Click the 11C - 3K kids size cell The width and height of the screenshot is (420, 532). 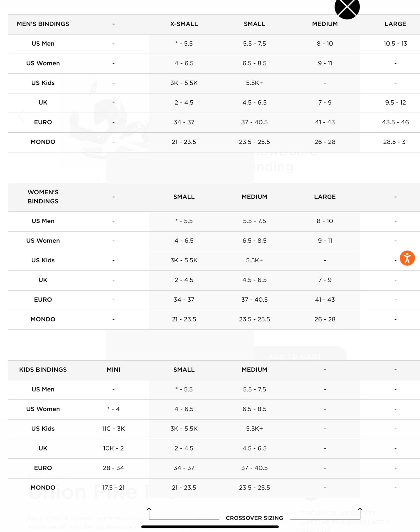click(113, 429)
